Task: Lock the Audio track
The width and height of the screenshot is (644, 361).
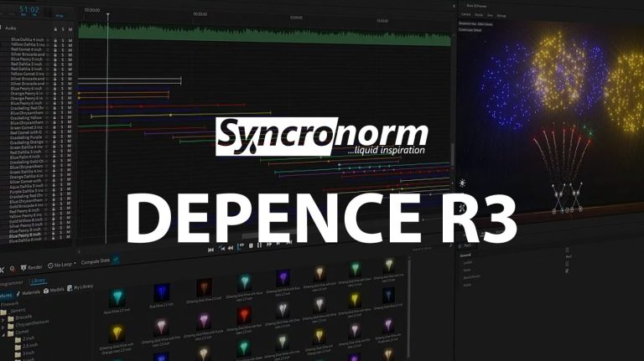Action: pos(55,28)
